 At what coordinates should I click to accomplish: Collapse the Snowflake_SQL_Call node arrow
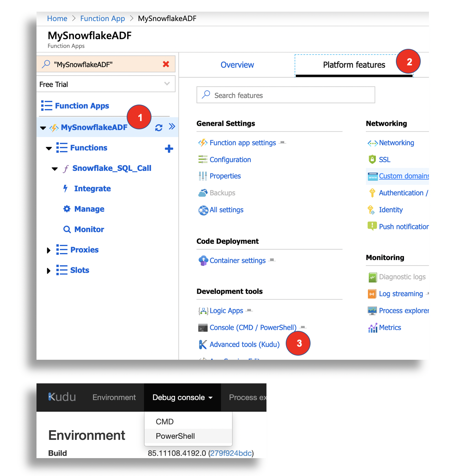point(55,169)
